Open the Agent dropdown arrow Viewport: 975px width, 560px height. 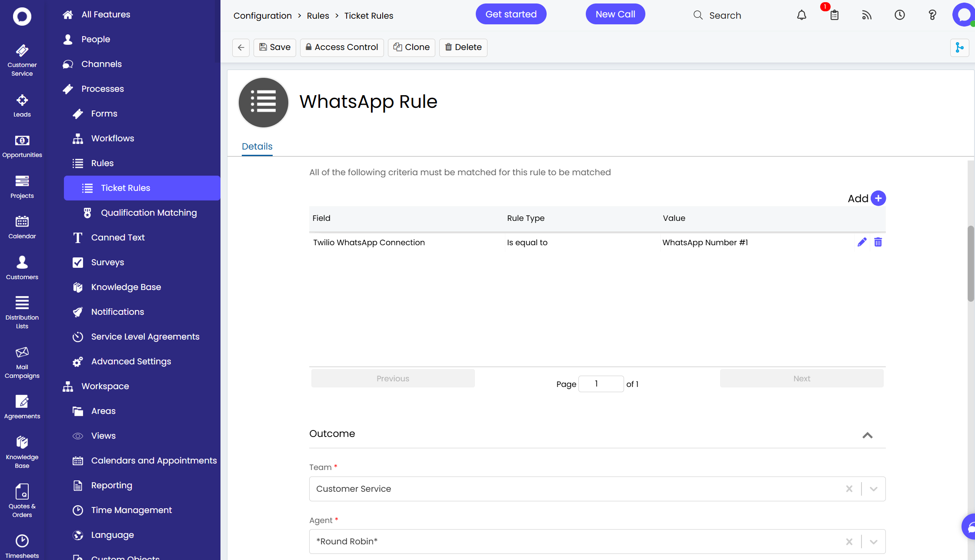[873, 541]
